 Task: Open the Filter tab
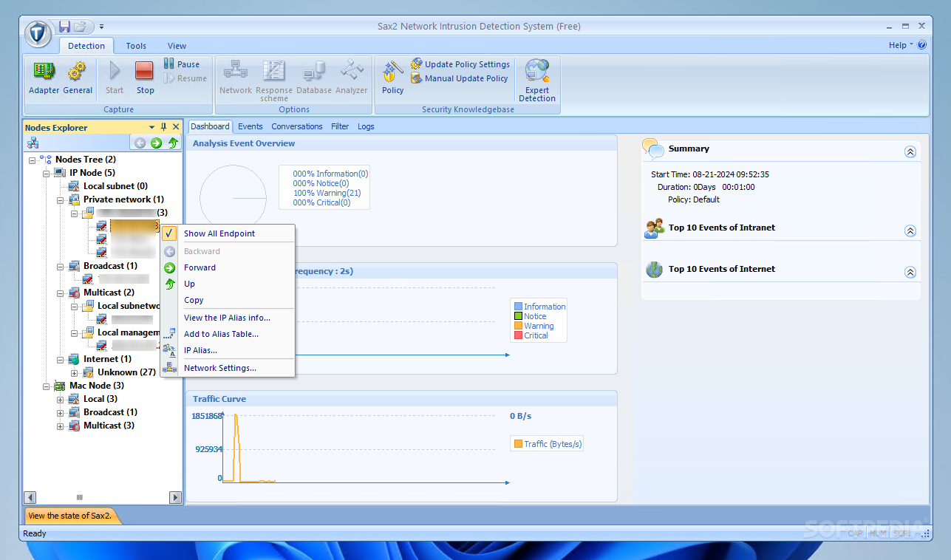click(x=340, y=126)
